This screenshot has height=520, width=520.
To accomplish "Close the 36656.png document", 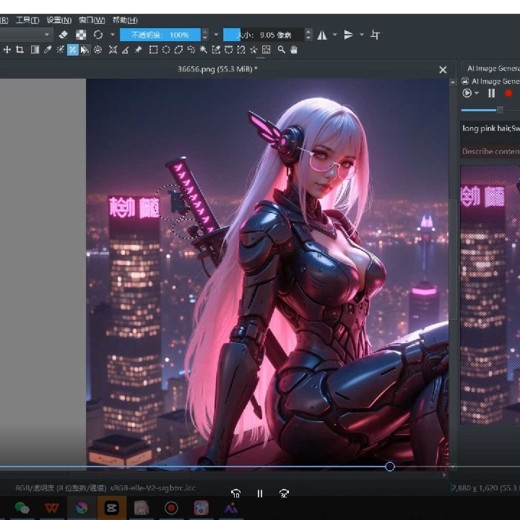I will point(443,70).
